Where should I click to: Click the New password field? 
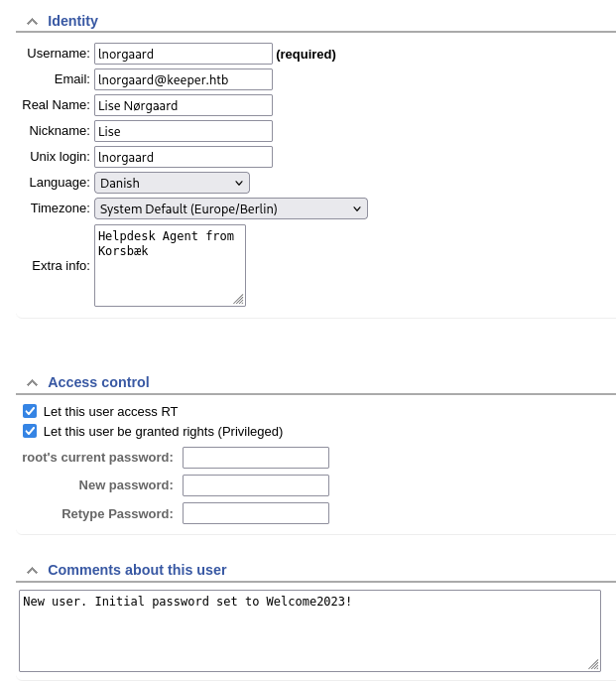coord(255,485)
